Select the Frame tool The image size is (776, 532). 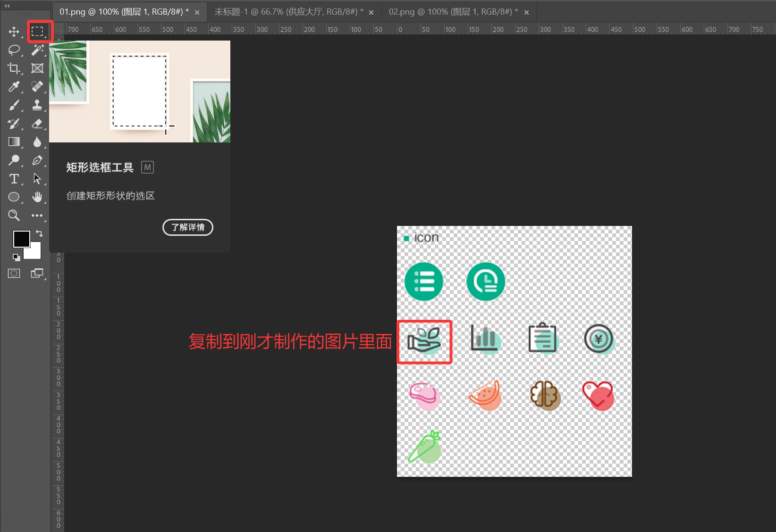tap(37, 68)
